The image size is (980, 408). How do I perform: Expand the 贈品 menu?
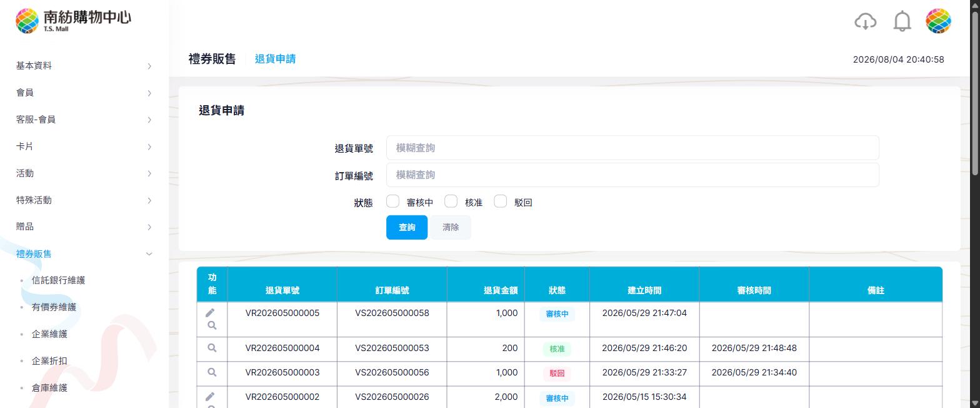pyautogui.click(x=84, y=227)
